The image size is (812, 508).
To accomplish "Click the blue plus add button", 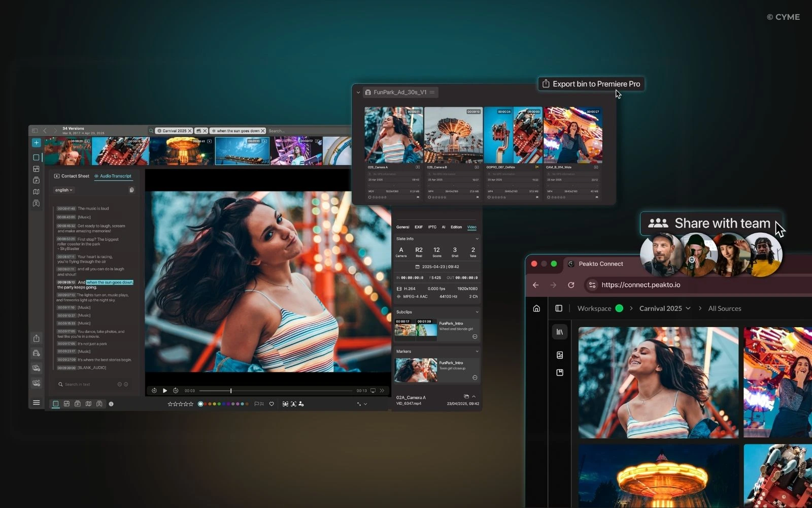I will pos(36,143).
